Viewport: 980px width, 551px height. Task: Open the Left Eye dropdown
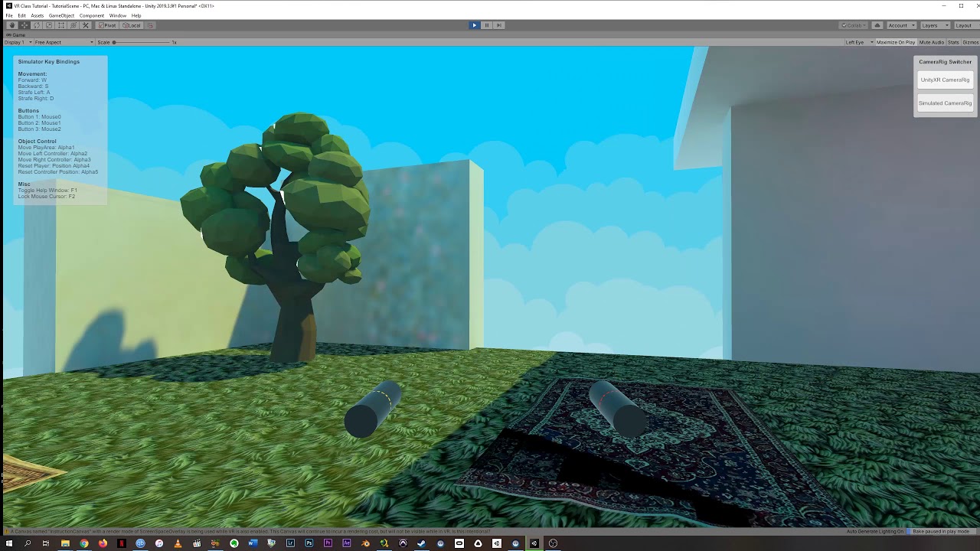(x=859, y=42)
